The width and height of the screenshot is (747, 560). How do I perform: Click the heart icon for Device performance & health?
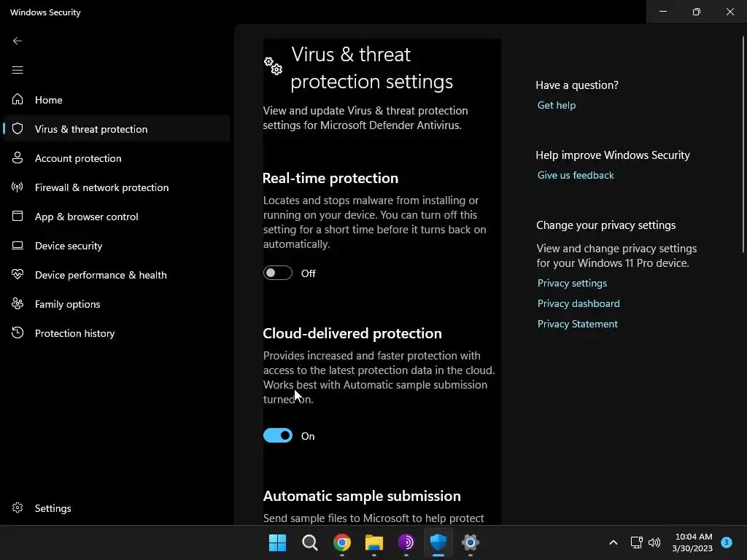[x=18, y=274]
